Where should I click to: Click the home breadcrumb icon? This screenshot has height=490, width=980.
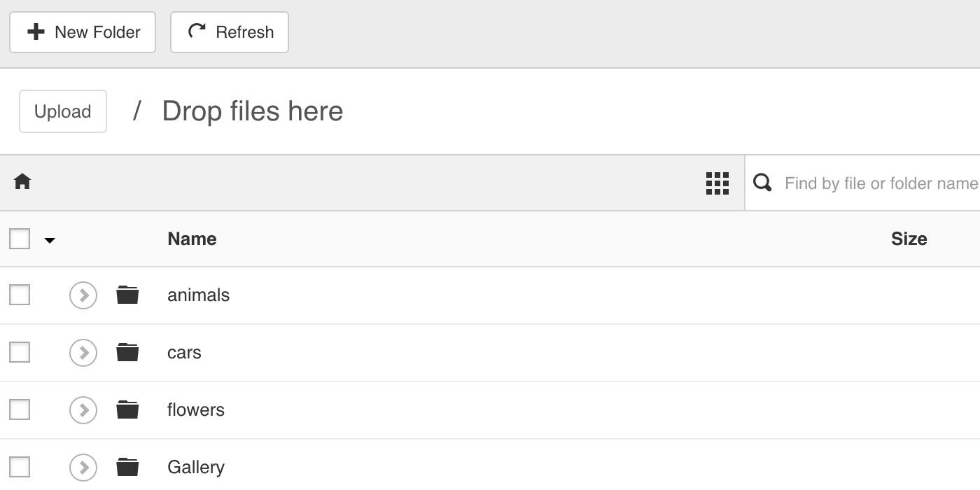(22, 182)
